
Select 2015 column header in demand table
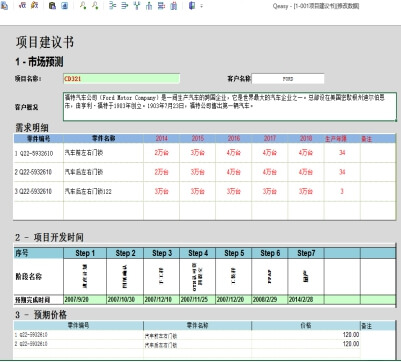point(197,138)
